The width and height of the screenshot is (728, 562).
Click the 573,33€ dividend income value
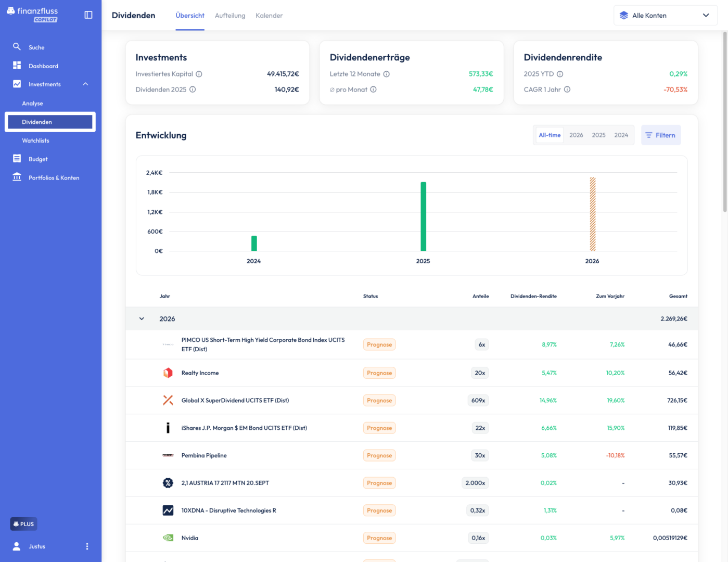point(481,74)
